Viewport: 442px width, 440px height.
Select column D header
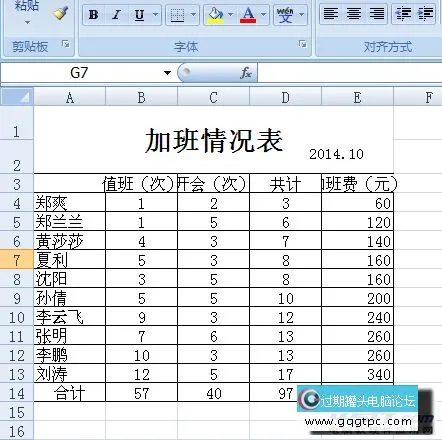click(x=286, y=98)
